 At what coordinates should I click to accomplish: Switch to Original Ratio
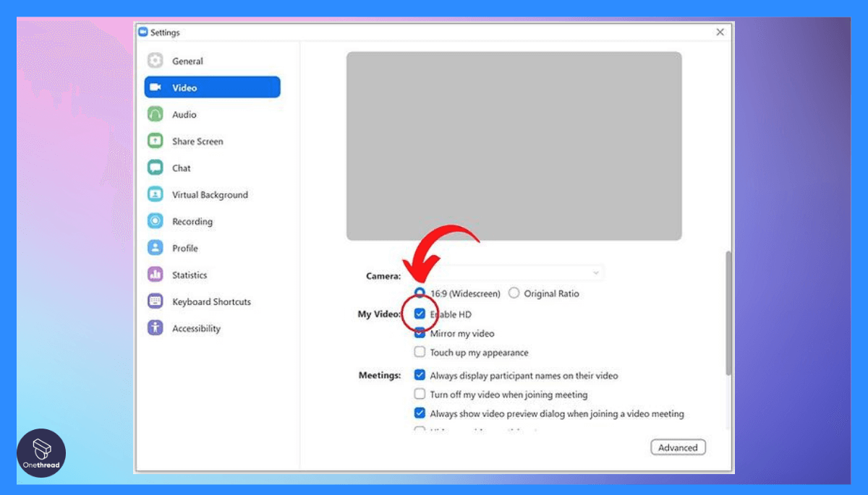pyautogui.click(x=514, y=293)
